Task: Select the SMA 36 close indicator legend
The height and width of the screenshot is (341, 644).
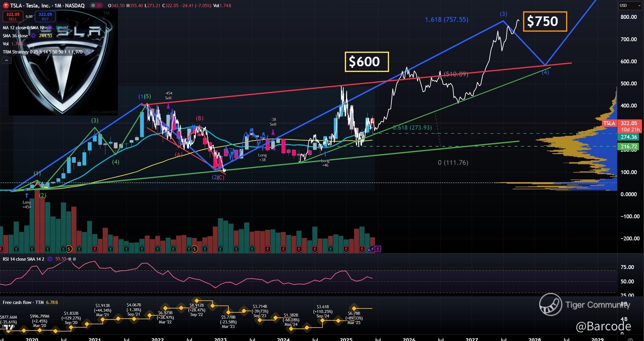Action: (15, 36)
